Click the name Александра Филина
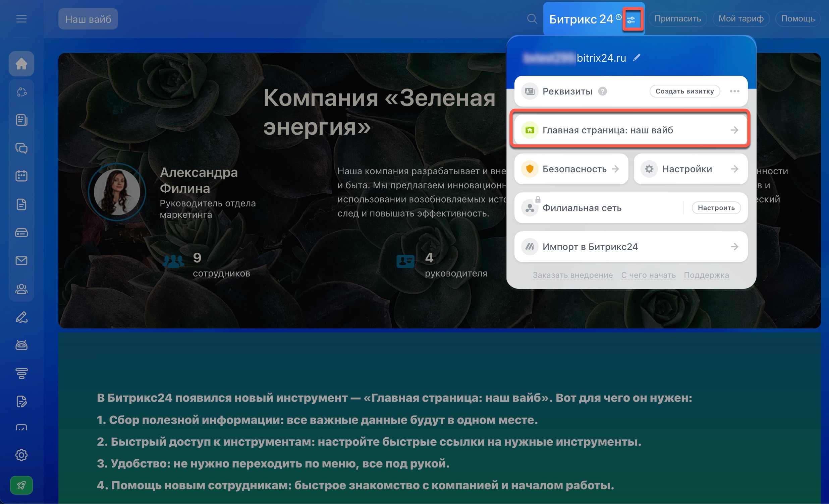Image resolution: width=829 pixels, height=504 pixels. (199, 180)
